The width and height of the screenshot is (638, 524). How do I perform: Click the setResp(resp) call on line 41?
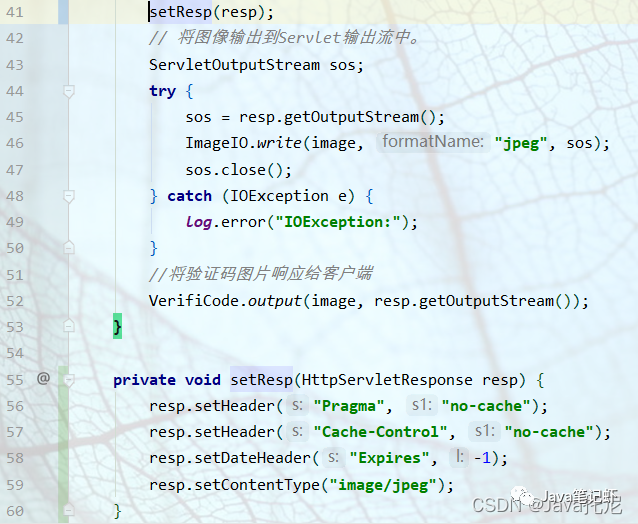pos(211,12)
